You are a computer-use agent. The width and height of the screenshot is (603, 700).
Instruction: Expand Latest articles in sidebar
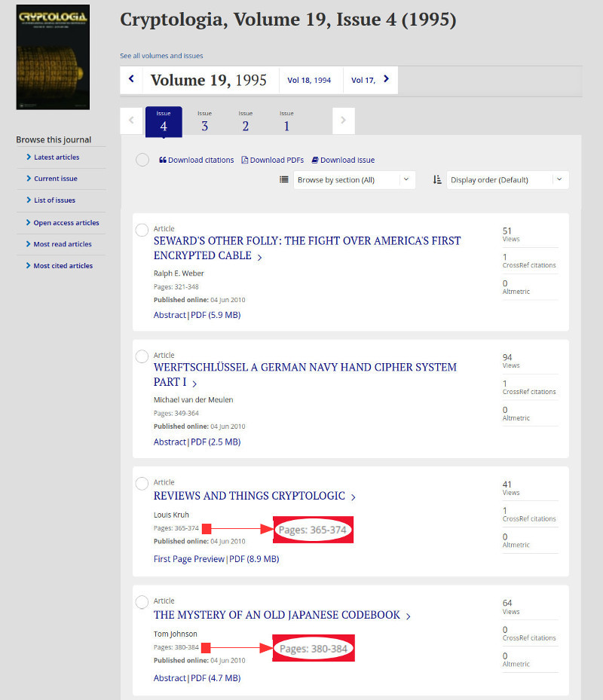(x=57, y=157)
